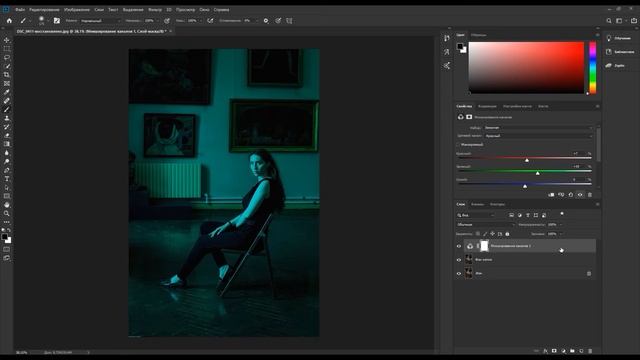Enable the Monochrome checkbox
The height and width of the screenshot is (360, 640).
point(458,144)
